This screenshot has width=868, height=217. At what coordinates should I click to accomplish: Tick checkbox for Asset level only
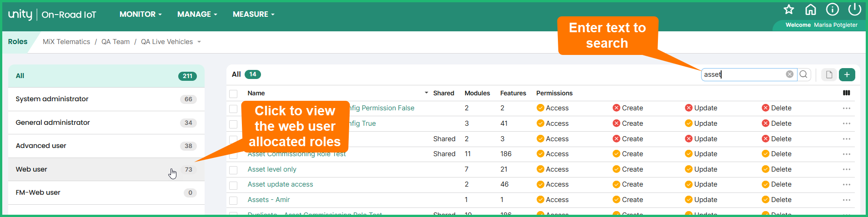pos(233,170)
